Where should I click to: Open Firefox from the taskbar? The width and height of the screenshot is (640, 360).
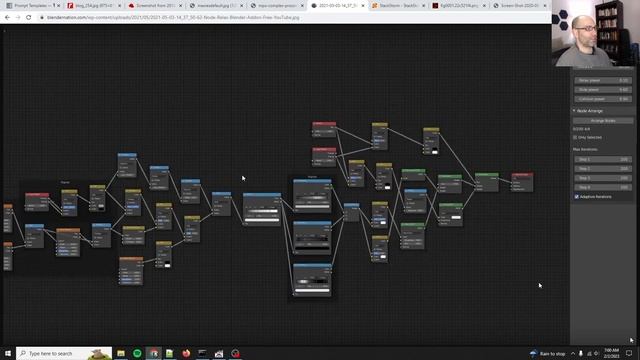[186, 353]
